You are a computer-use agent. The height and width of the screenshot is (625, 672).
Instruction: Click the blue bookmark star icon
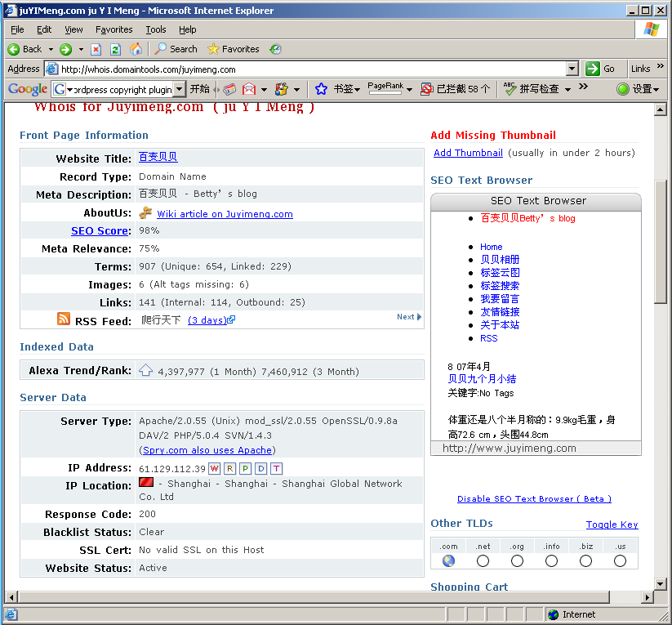321,89
